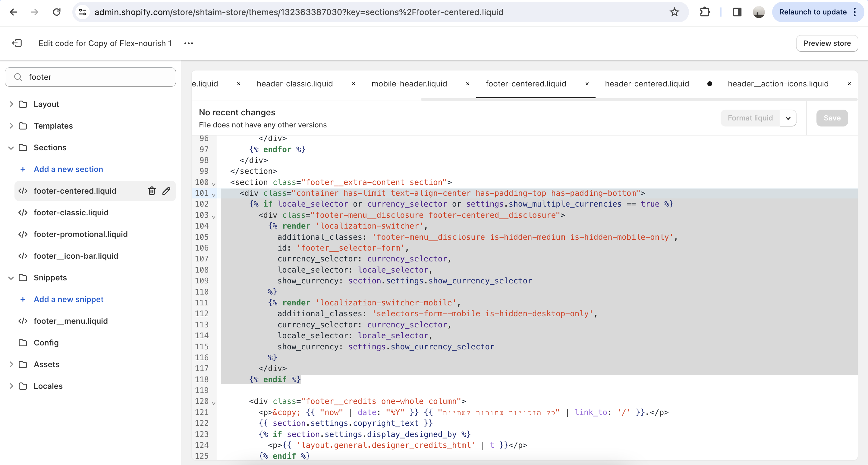Bookmark this page with star icon

tap(674, 12)
